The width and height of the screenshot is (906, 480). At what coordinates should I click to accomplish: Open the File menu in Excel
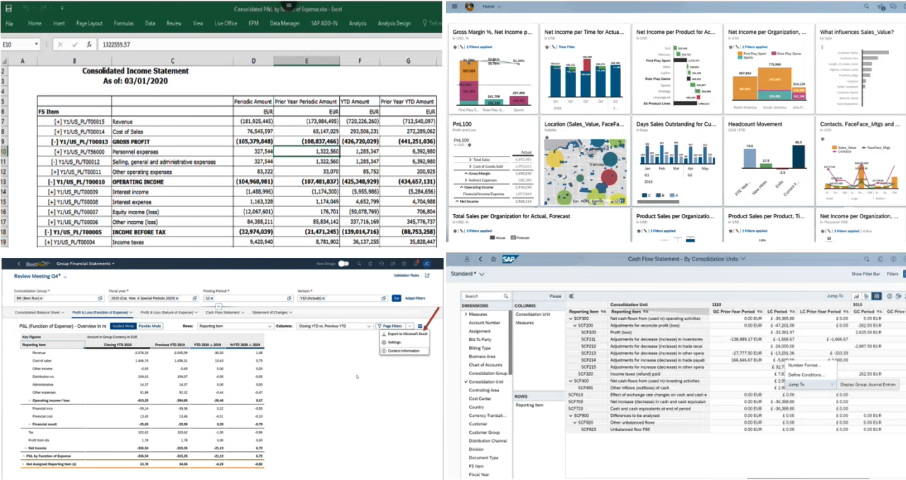point(9,23)
